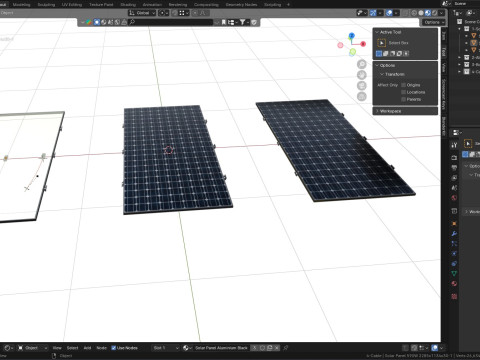Open the Modeling workspace tab
The width and height of the screenshot is (480, 360).
[x=21, y=5]
